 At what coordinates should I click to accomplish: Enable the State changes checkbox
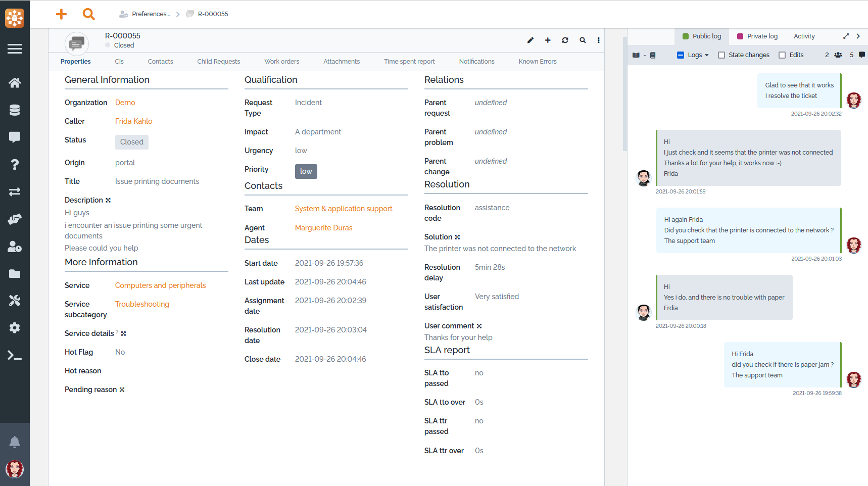[721, 55]
